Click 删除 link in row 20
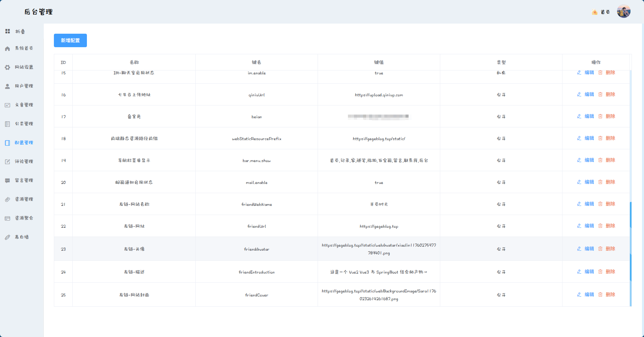 [x=610, y=182]
